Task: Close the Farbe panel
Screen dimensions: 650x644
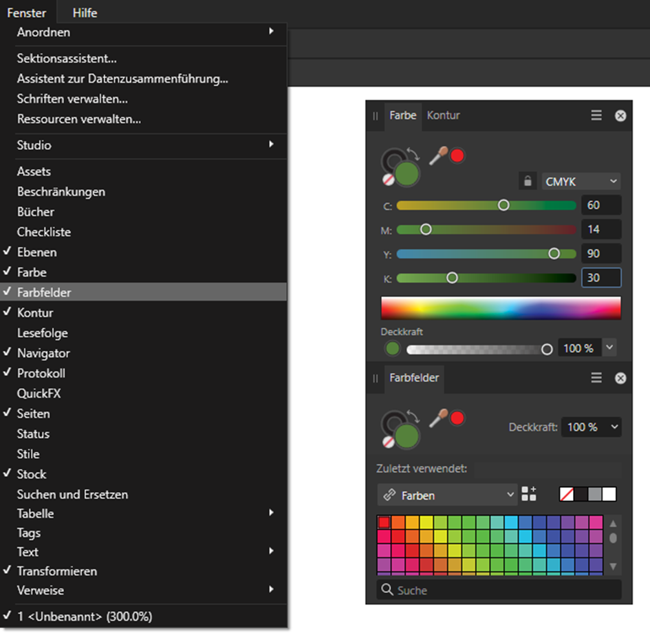Action: click(620, 116)
